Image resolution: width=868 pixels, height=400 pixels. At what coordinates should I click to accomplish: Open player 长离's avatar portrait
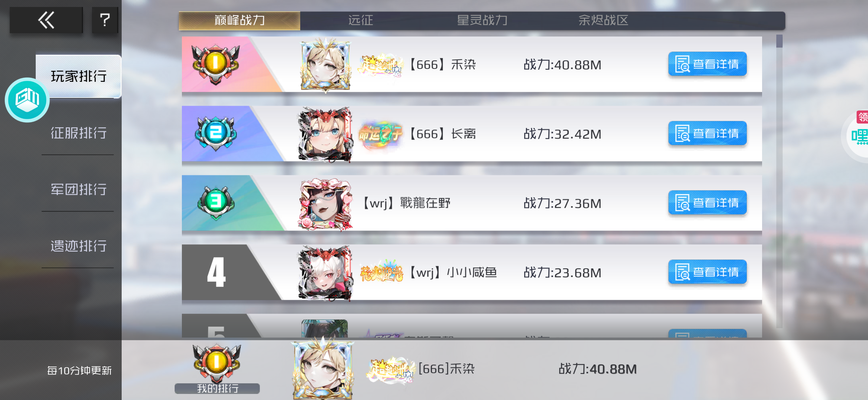pos(326,134)
